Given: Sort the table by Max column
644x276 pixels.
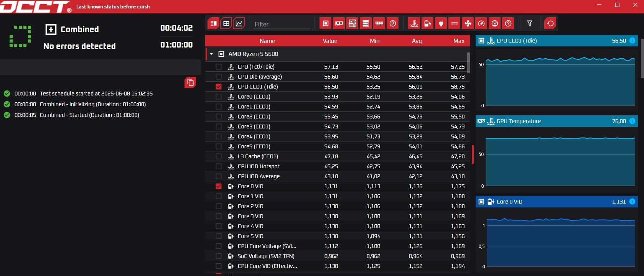Looking at the screenshot, I should coord(459,41).
